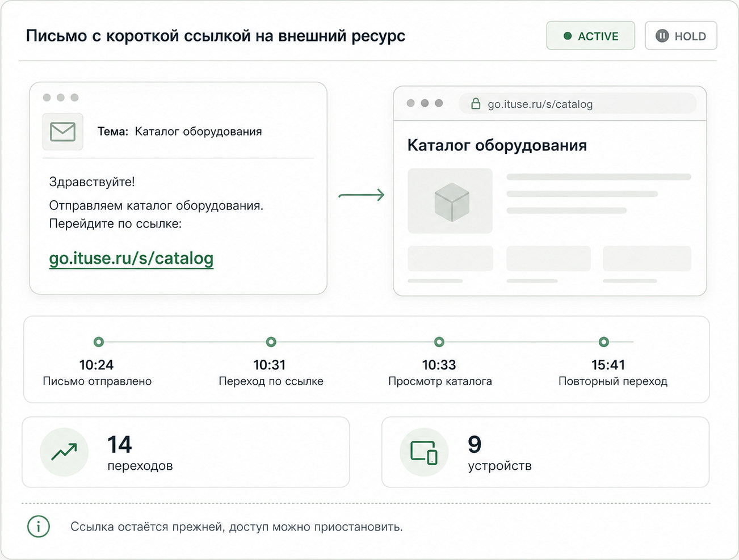Select the 10:24 timeline marker
Image resolution: width=739 pixels, height=560 pixels.
[99, 342]
